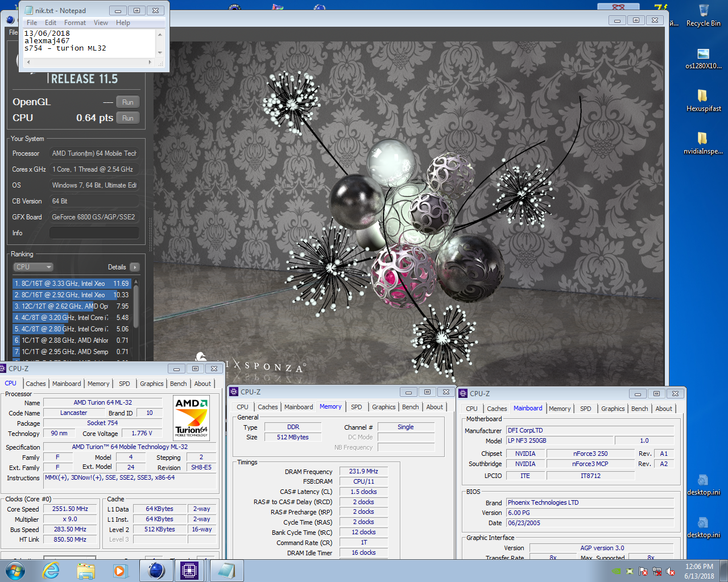Open Graphics tab in CPU-Z Mainboard window
Screen dimensions: 728x582
click(613, 409)
